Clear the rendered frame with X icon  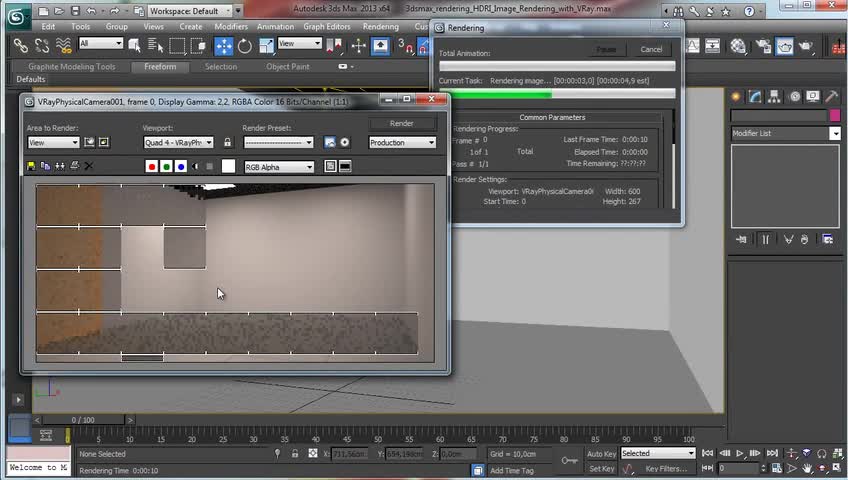click(x=88, y=166)
